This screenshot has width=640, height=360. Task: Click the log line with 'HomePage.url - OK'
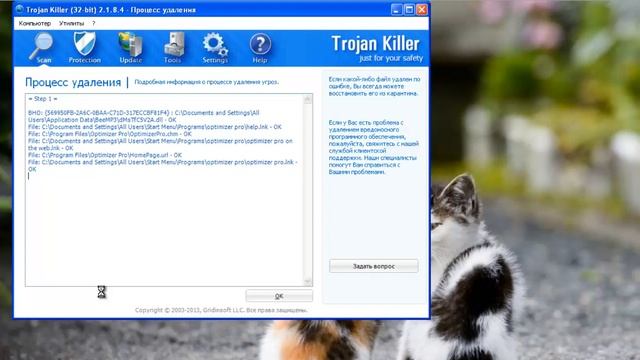105,155
